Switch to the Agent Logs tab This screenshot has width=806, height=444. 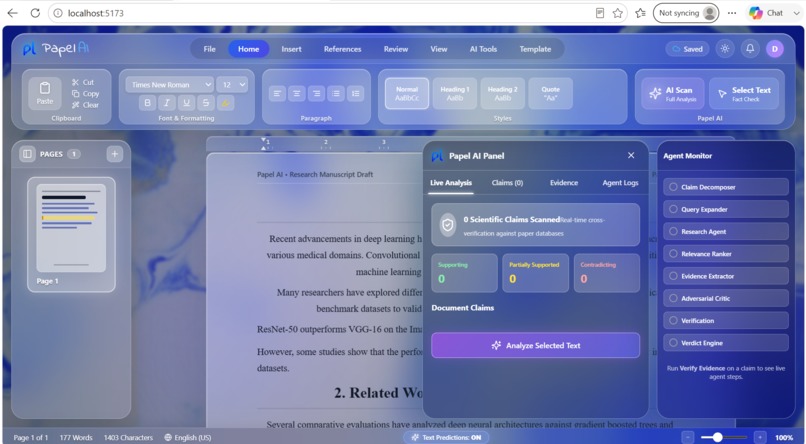tap(620, 183)
